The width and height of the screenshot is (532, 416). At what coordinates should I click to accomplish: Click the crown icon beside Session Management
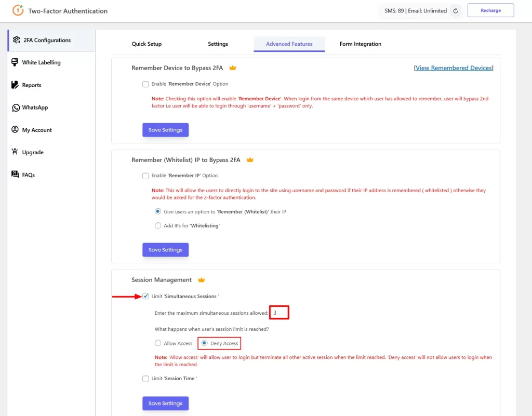click(x=201, y=280)
